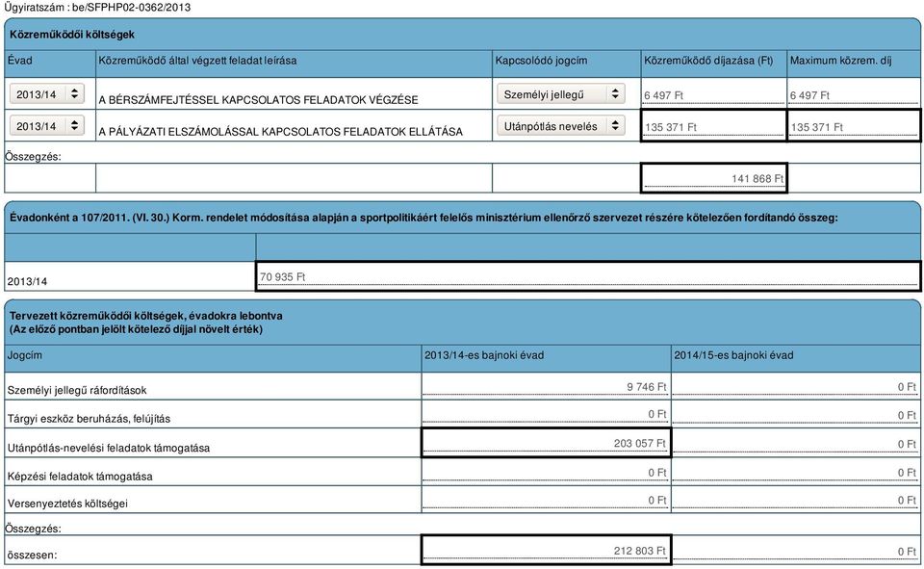The image size is (924, 569).
Task: Open the season dropdown in the BÉRSZÁMFEJTÉSSEL row
Action: click(x=47, y=93)
